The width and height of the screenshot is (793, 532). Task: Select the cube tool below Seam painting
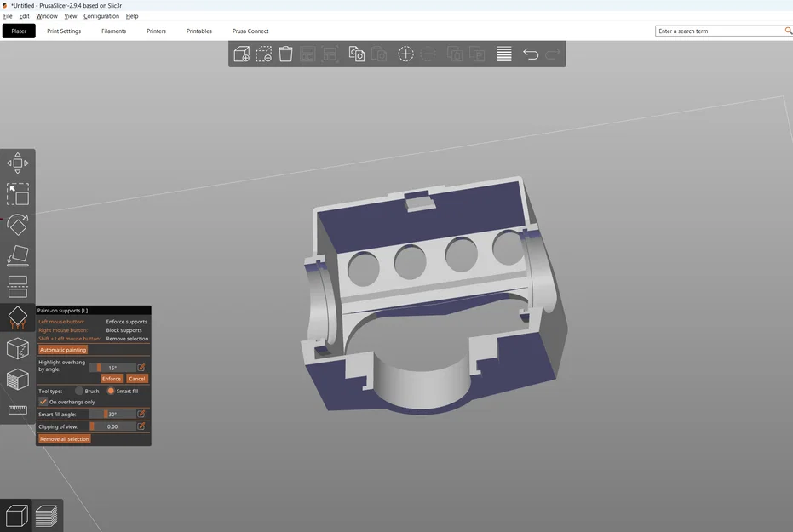point(18,379)
